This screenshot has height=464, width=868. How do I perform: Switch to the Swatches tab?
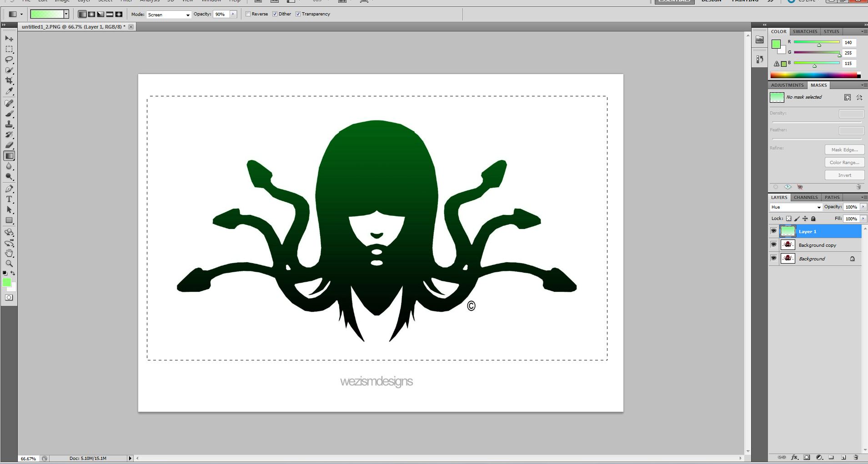pos(805,32)
